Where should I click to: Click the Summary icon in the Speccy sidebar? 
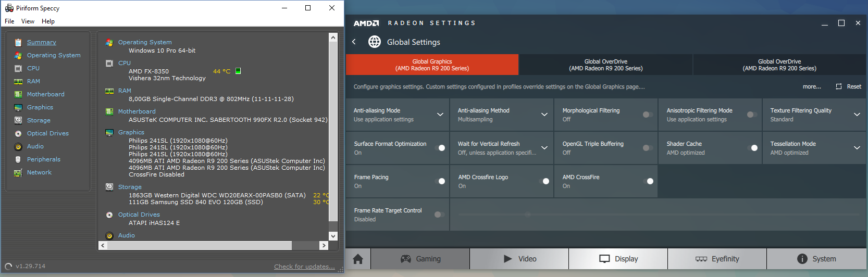tap(18, 43)
